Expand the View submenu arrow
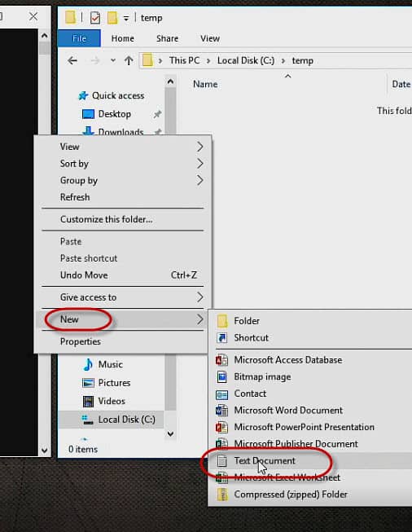Image resolution: width=412 pixels, height=532 pixels. [199, 147]
